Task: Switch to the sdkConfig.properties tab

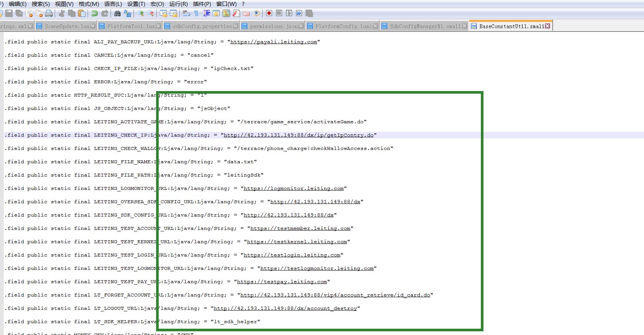Action: [202, 26]
